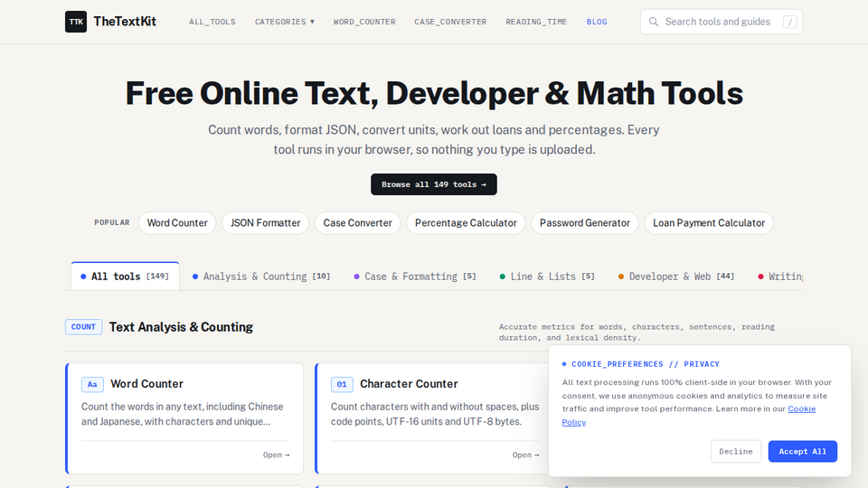
Task: Select the Word Counter popular chip
Action: pos(177,223)
